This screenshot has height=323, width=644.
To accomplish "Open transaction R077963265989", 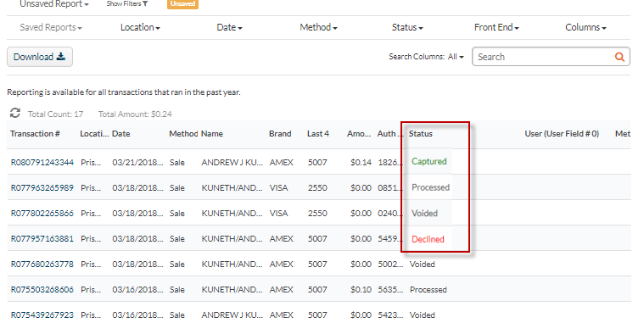I will click(42, 188).
